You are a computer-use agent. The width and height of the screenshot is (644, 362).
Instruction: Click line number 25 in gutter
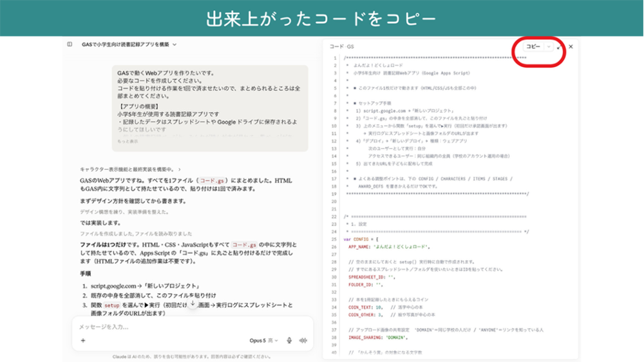(334, 239)
